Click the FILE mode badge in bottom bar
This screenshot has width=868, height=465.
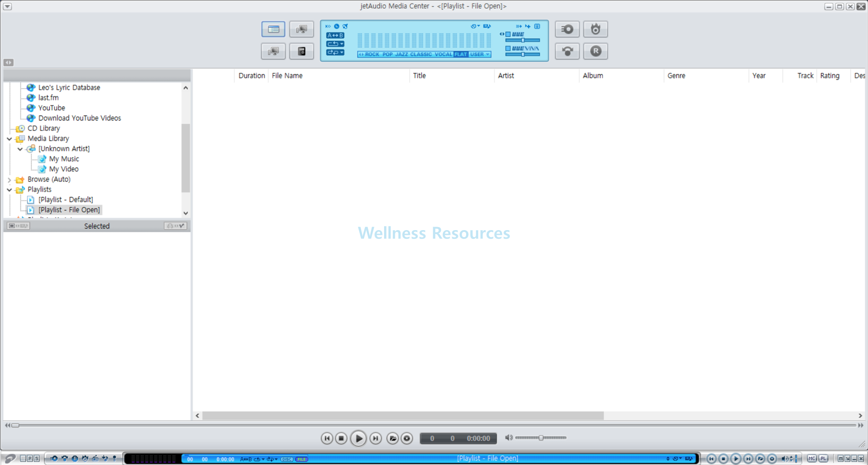click(x=301, y=459)
